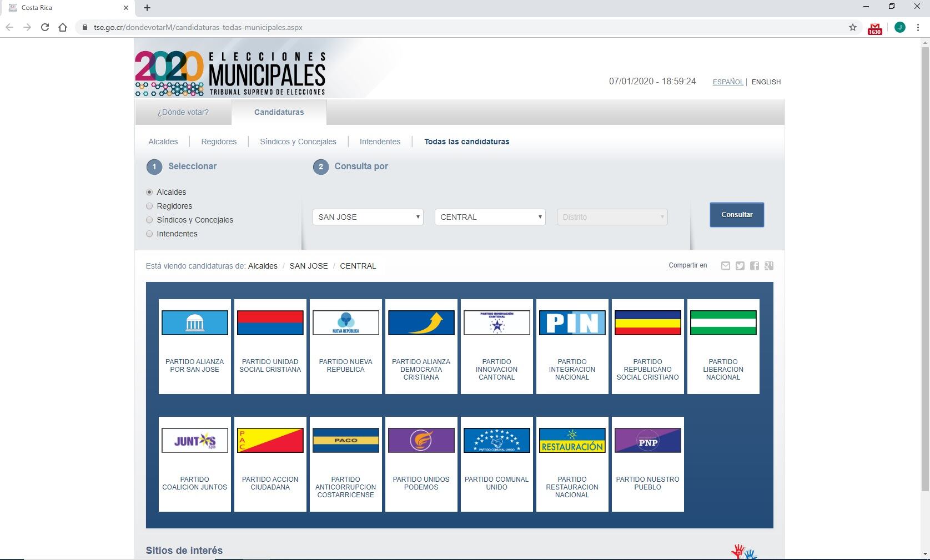930x560 pixels.
Task: Open the Gmail extension icon
Action: click(x=874, y=28)
